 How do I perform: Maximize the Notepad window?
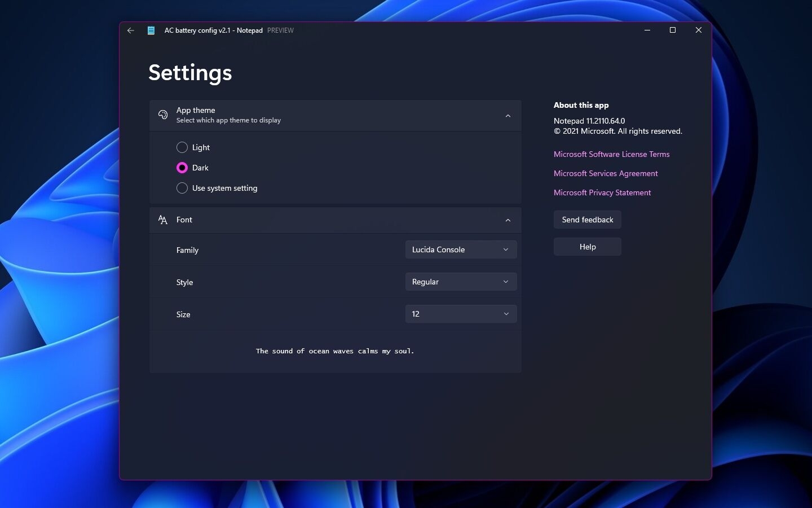(673, 30)
